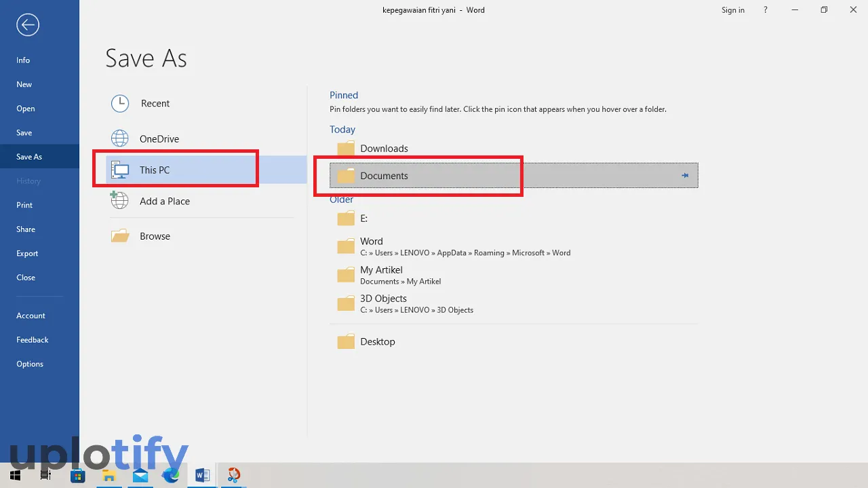Open the Mail app from the taskbar
The image size is (868, 488).
[x=140, y=475]
